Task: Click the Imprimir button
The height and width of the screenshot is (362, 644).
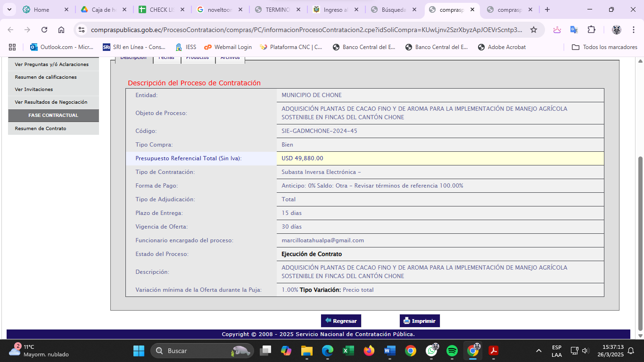Action: coord(420,321)
